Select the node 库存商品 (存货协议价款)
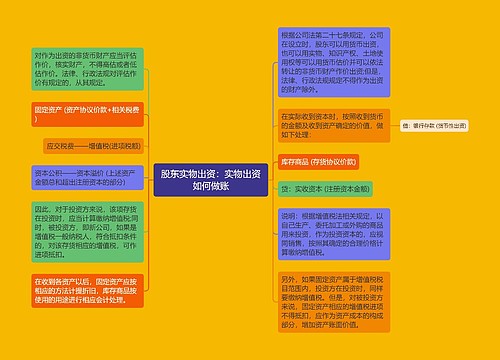This screenshot has width=500, height=360. [319, 162]
